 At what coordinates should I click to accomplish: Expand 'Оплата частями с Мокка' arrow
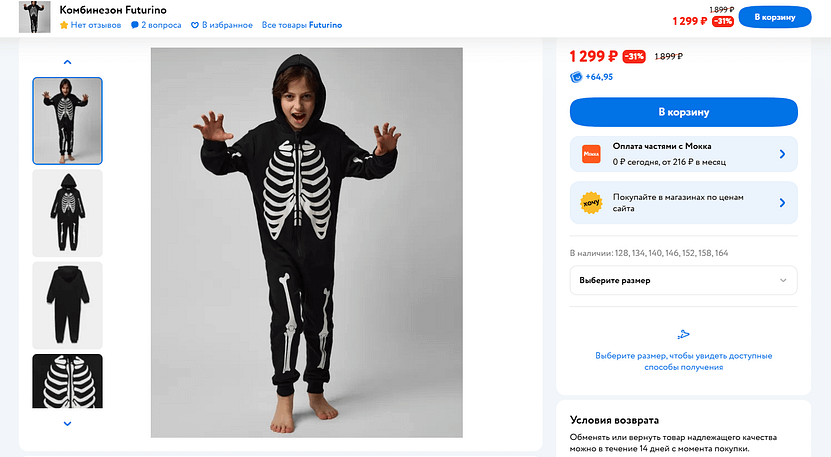(782, 154)
